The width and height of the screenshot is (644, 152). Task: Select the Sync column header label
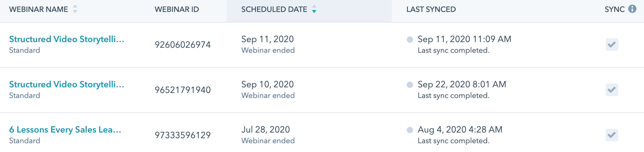coord(614,9)
